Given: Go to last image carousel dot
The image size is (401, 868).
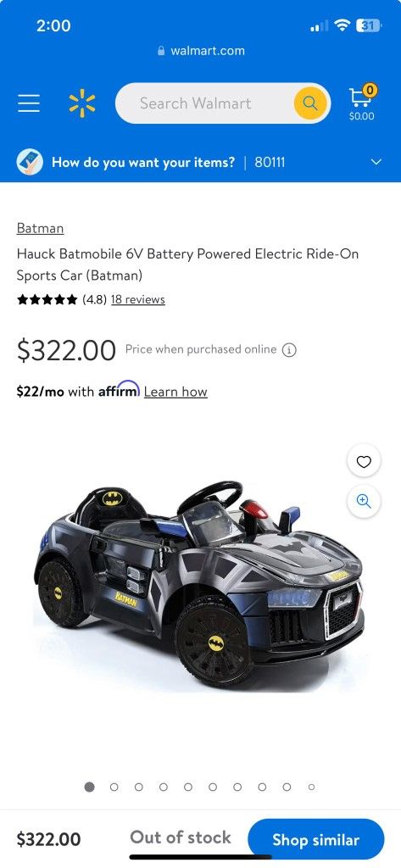Looking at the screenshot, I should point(311,787).
